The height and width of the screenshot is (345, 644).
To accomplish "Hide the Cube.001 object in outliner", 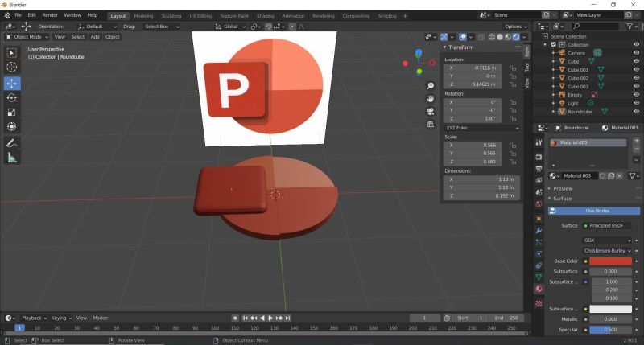I will pyautogui.click(x=636, y=70).
